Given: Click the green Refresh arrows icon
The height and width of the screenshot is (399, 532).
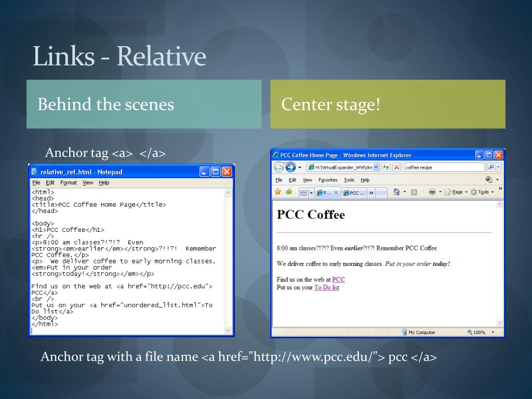Looking at the screenshot, I should 386,167.
